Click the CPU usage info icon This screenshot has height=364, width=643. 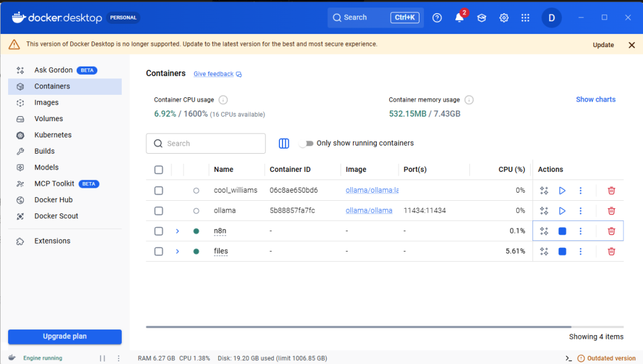coord(223,100)
